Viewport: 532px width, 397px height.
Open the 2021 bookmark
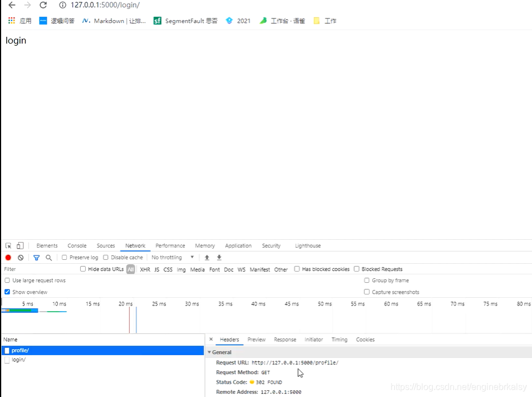pos(238,21)
